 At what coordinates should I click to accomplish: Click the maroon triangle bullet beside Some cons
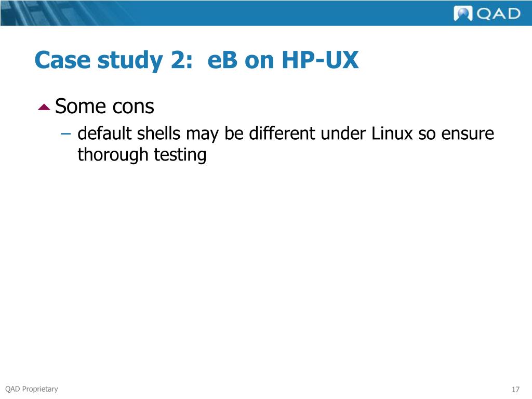coord(44,107)
